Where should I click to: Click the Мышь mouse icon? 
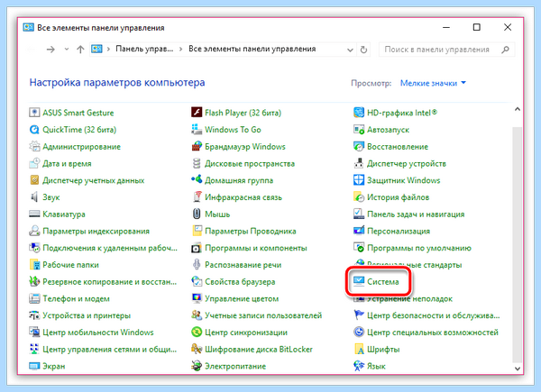pyautogui.click(x=197, y=214)
